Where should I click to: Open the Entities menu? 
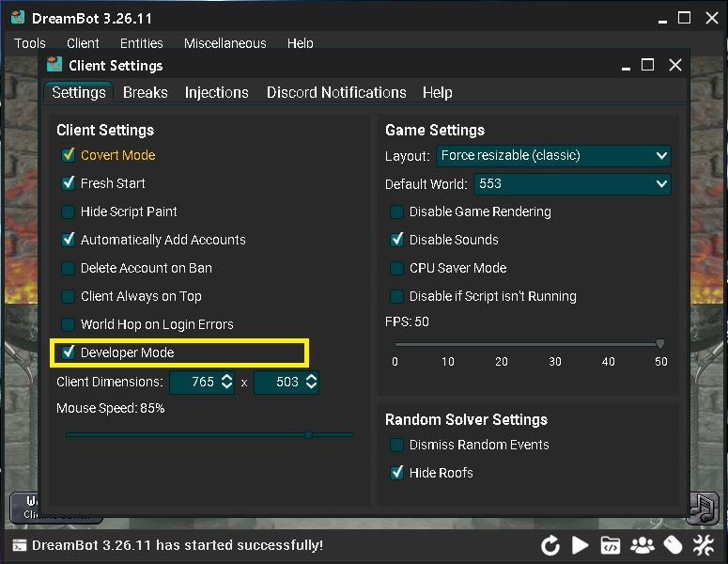(x=141, y=43)
